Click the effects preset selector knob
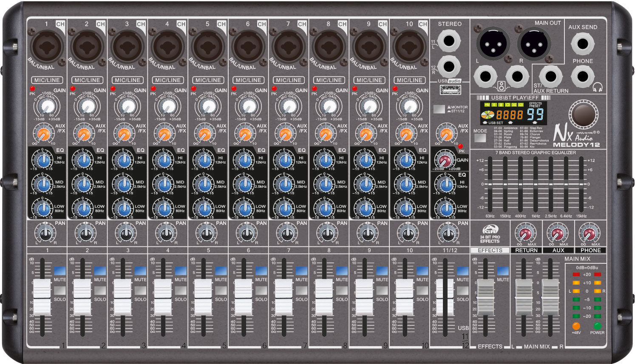 click(583, 114)
